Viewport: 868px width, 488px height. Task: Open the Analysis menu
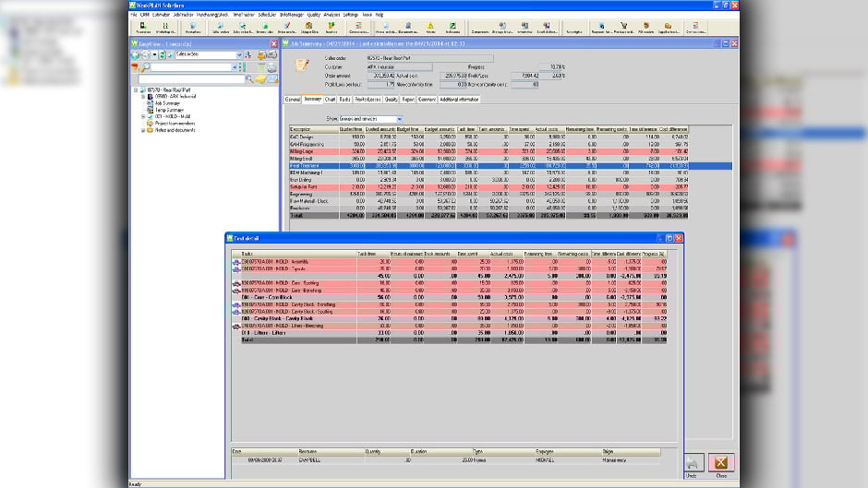point(332,16)
